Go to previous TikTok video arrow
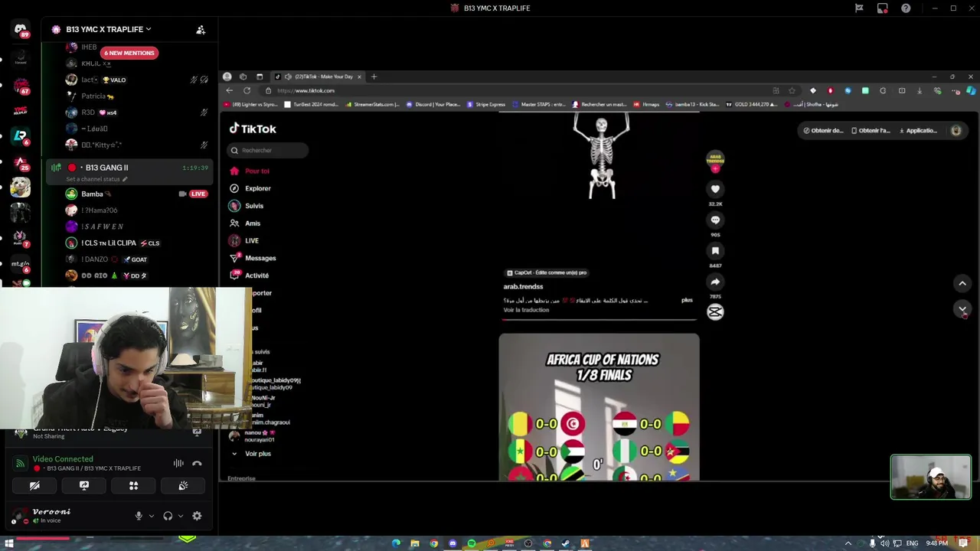 [x=962, y=283]
